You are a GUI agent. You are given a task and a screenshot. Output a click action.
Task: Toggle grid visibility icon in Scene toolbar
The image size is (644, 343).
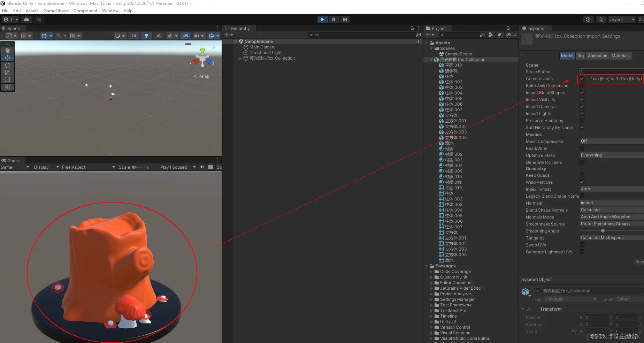44,36
